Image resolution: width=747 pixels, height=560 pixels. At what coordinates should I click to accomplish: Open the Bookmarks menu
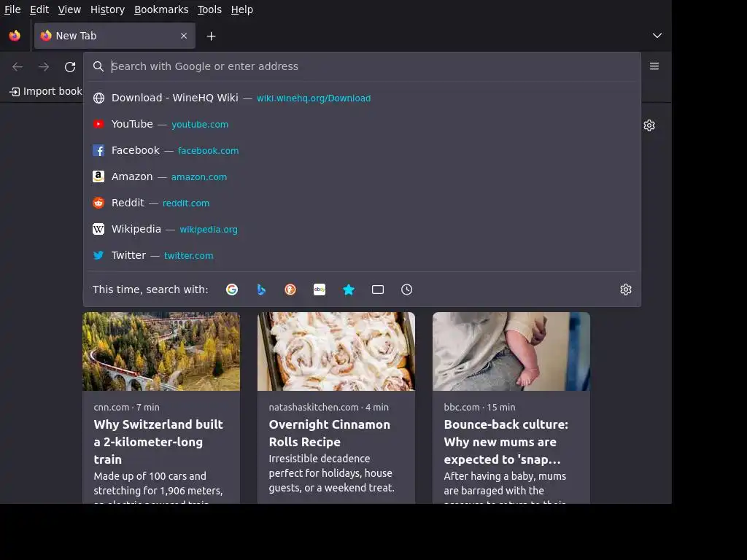pos(161,9)
